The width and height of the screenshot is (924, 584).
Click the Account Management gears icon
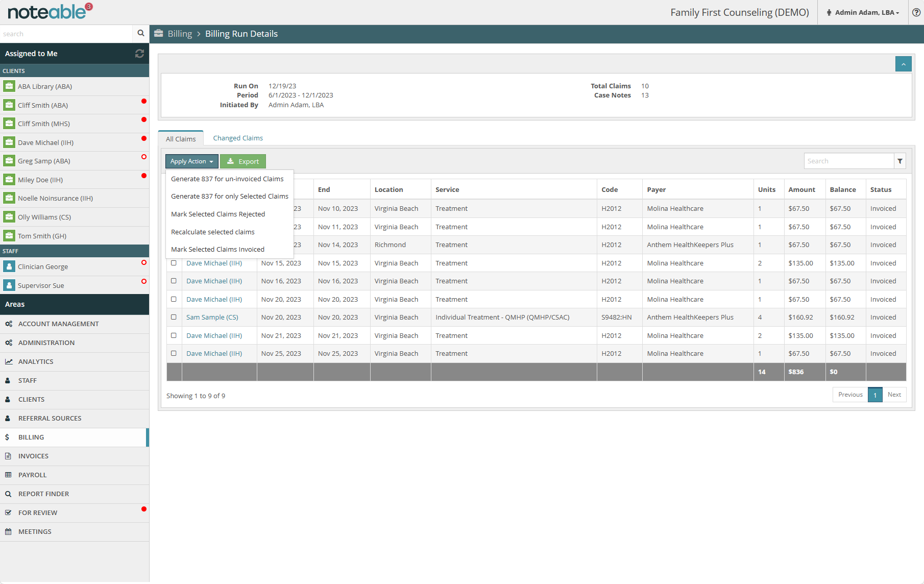(x=9, y=324)
